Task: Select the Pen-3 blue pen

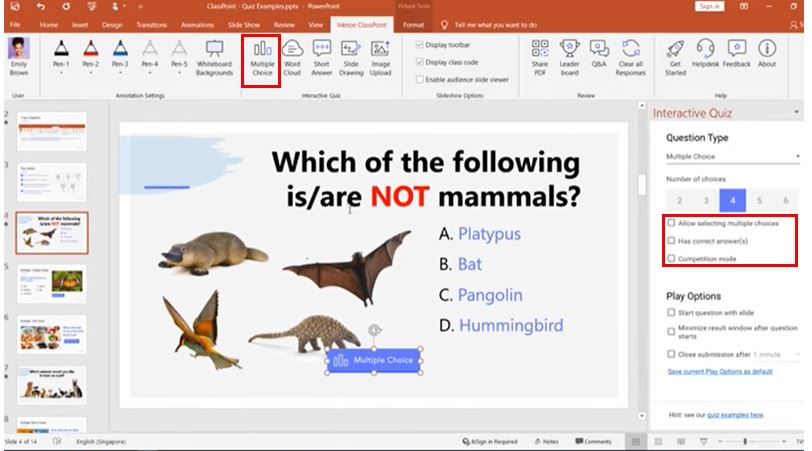Action: coord(120,54)
